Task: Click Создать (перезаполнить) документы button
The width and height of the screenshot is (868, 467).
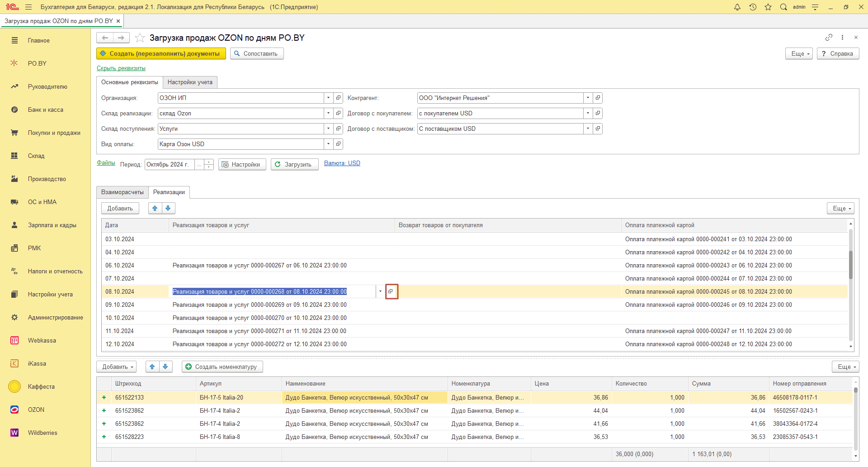Action: pos(161,53)
